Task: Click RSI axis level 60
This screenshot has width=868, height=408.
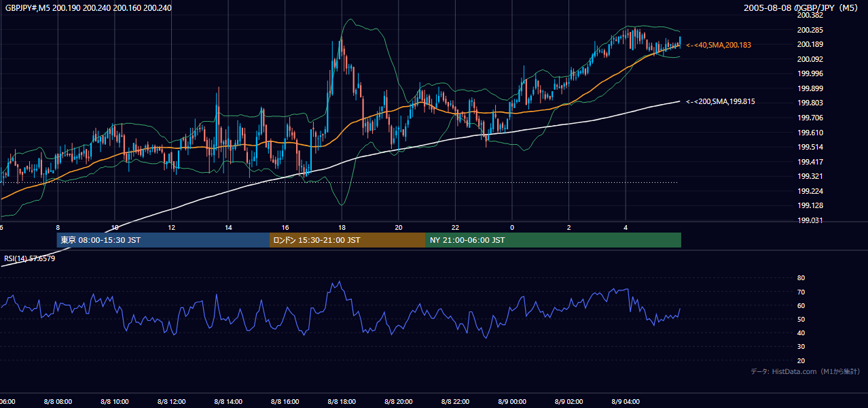Action: pyautogui.click(x=801, y=305)
